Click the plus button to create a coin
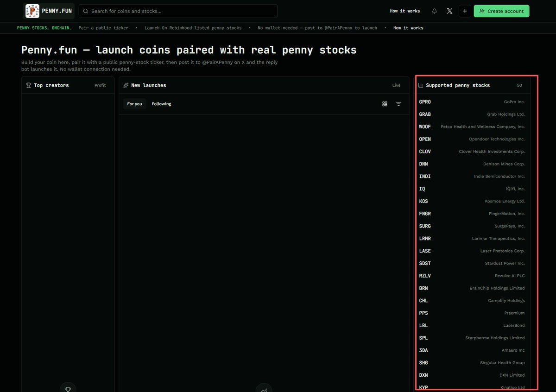The image size is (556, 392). point(465,11)
